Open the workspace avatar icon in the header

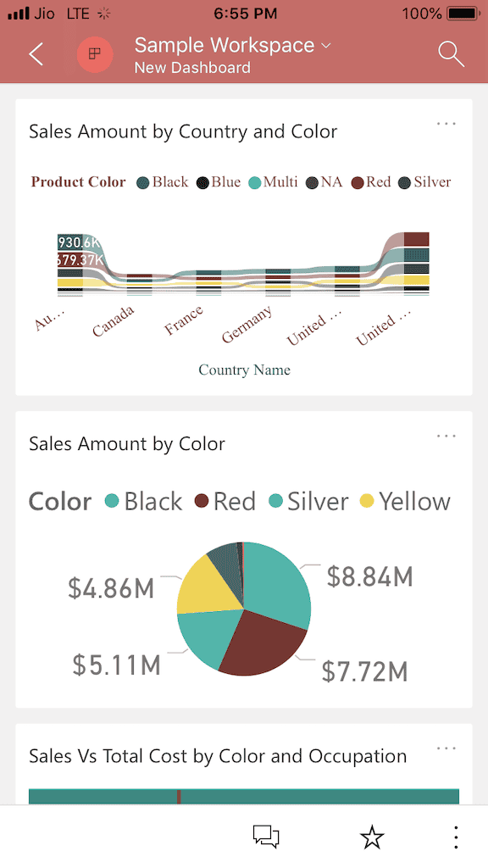pyautogui.click(x=95, y=53)
